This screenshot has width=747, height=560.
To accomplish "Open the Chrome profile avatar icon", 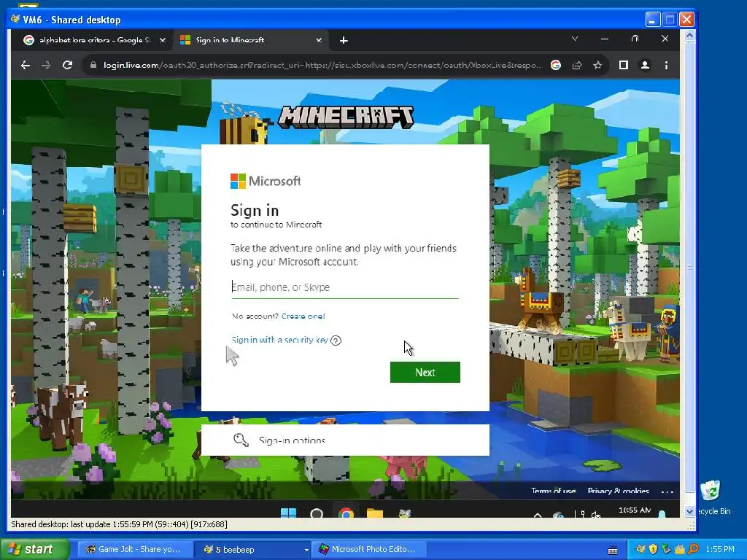I will click(x=645, y=65).
